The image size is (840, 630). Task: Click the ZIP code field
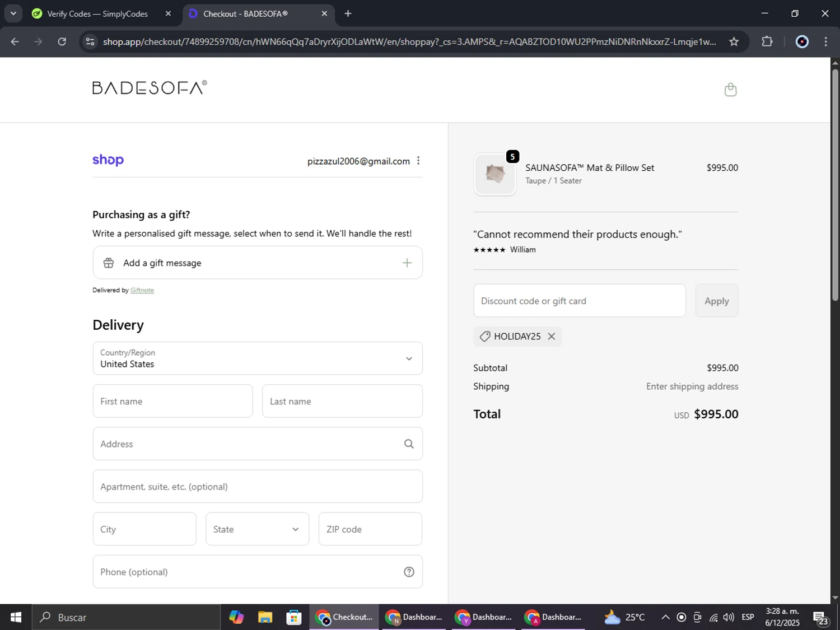pyautogui.click(x=370, y=529)
